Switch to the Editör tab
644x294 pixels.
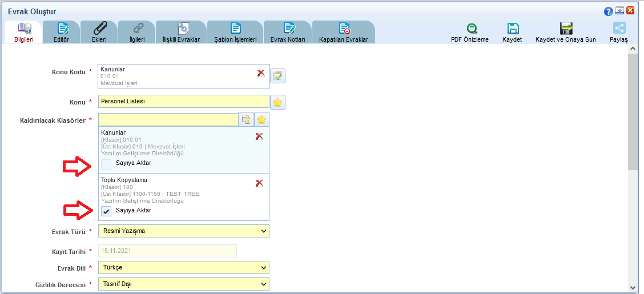[61, 33]
